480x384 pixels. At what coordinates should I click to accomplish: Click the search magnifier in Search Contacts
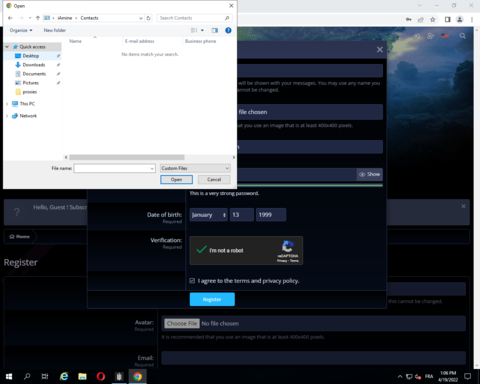227,18
